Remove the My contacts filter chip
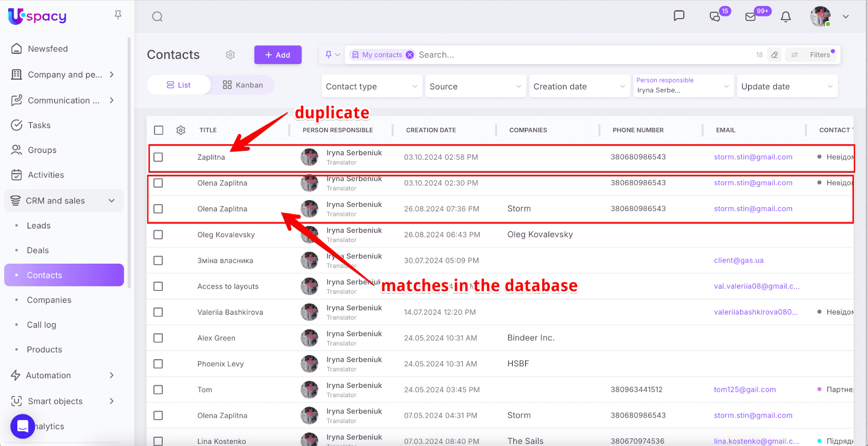 coord(410,55)
